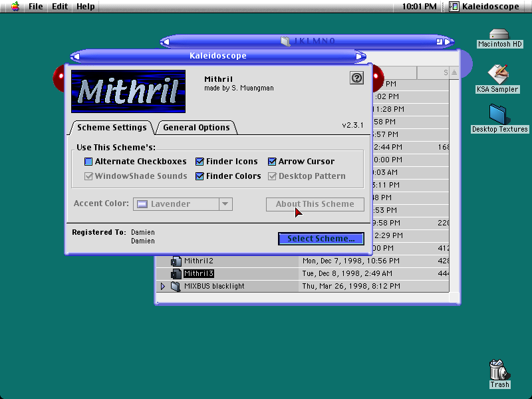Click the JKLMNO folder title icon
The image size is (532, 399).
pyautogui.click(x=285, y=41)
